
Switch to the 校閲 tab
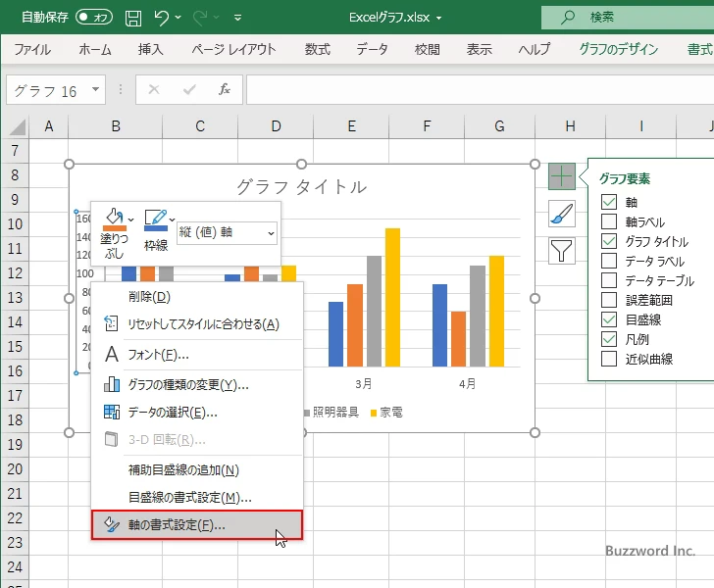(428, 49)
